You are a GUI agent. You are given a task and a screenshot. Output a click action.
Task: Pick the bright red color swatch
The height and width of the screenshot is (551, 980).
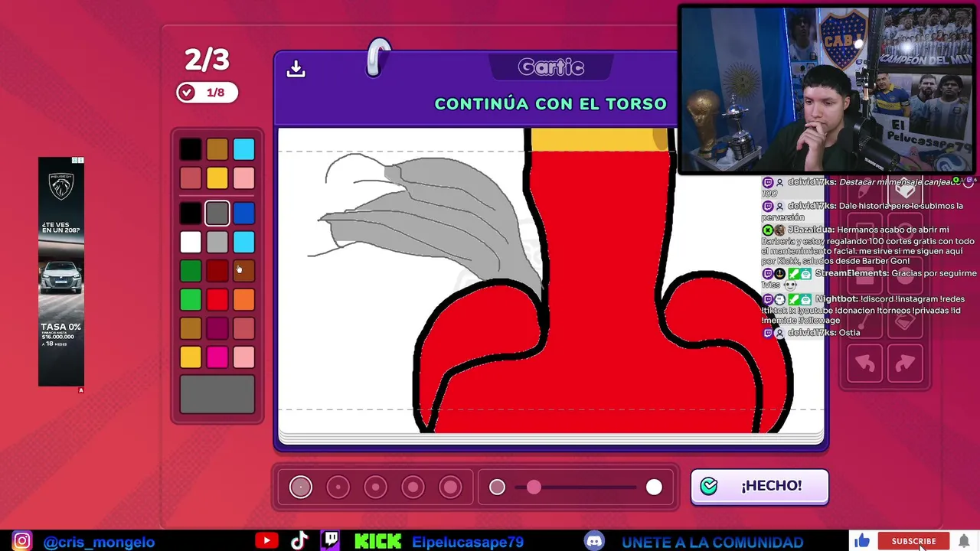tap(217, 300)
